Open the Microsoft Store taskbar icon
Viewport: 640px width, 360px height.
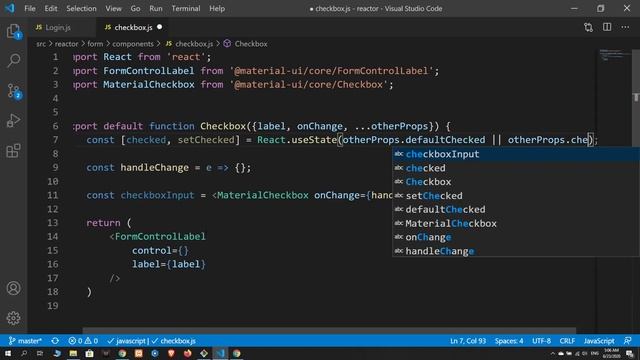(89, 353)
